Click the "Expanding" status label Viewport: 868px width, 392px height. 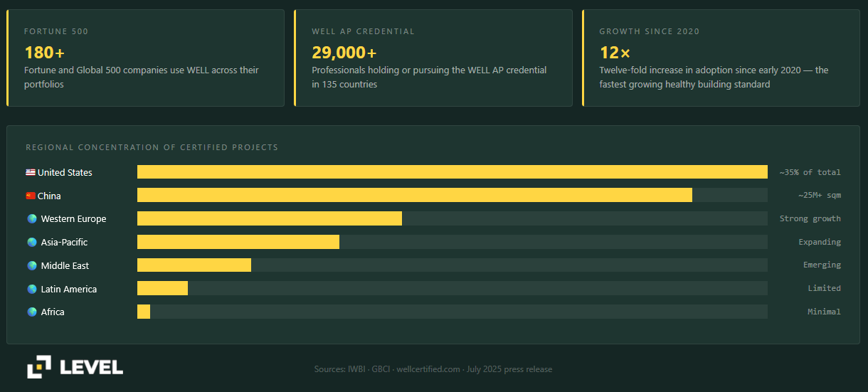[x=820, y=242]
